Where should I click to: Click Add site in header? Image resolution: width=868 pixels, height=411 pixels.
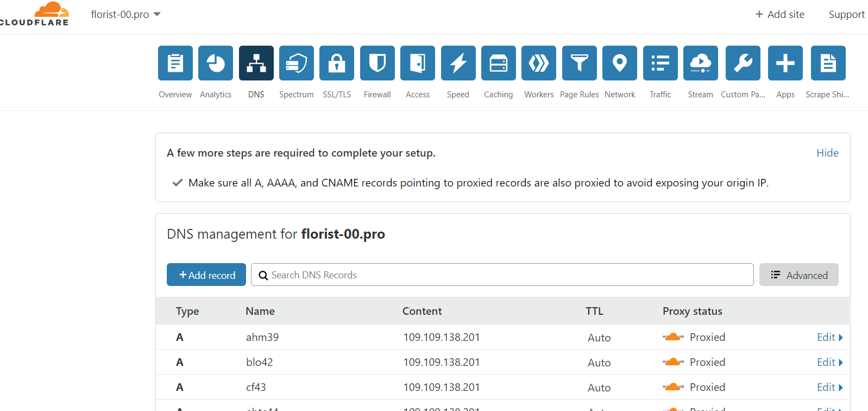pyautogui.click(x=780, y=14)
